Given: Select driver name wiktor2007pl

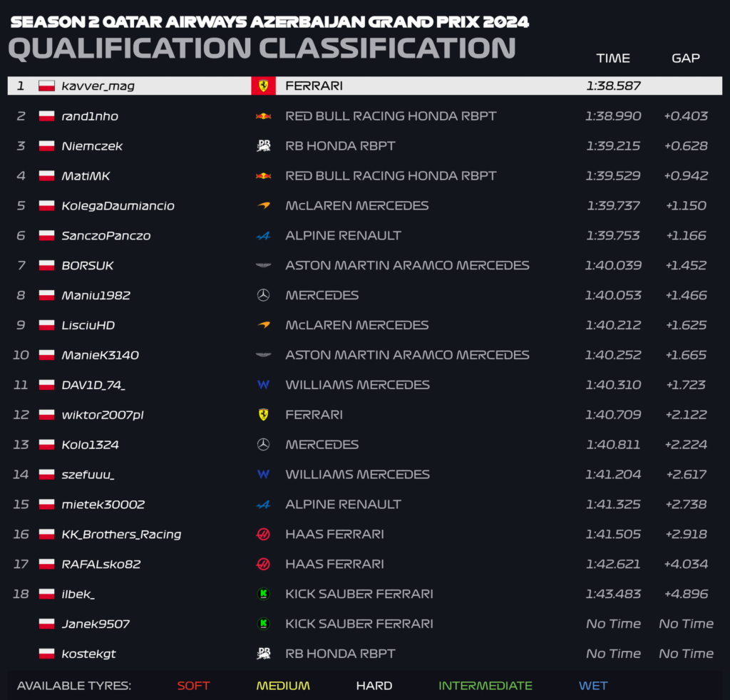Looking at the screenshot, I should click(x=103, y=415).
